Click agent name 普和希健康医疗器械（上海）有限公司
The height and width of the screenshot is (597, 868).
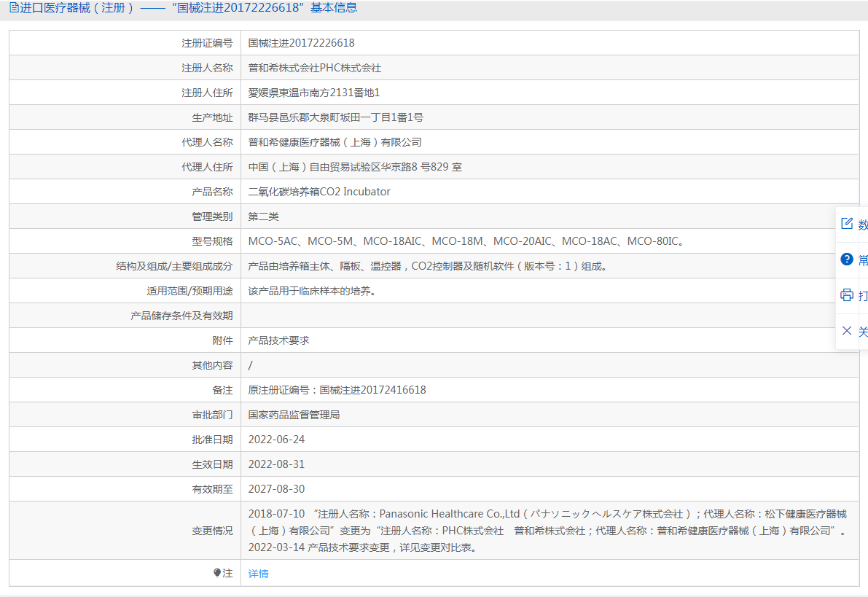pos(335,142)
